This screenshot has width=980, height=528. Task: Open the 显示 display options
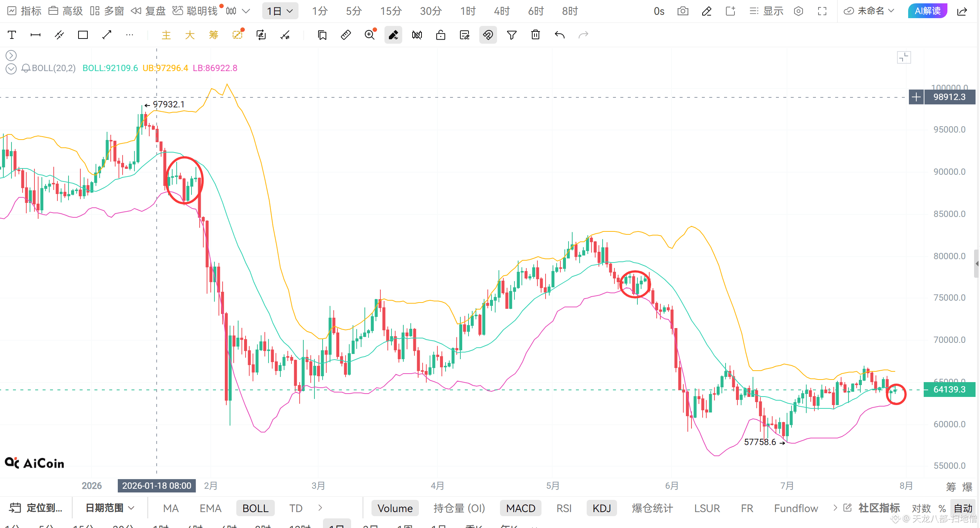click(766, 11)
